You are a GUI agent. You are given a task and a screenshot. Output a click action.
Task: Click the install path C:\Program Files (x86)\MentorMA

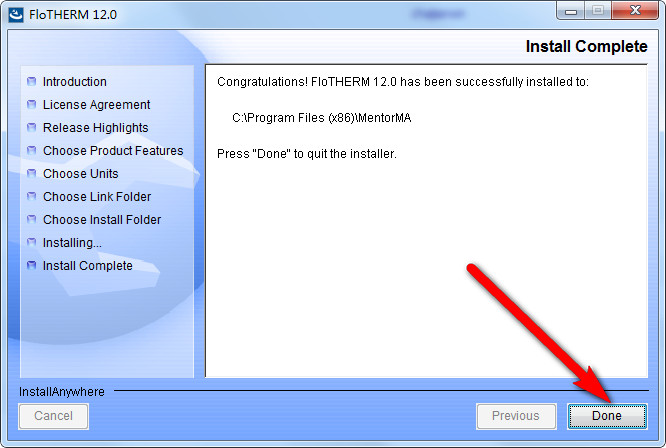coord(322,118)
